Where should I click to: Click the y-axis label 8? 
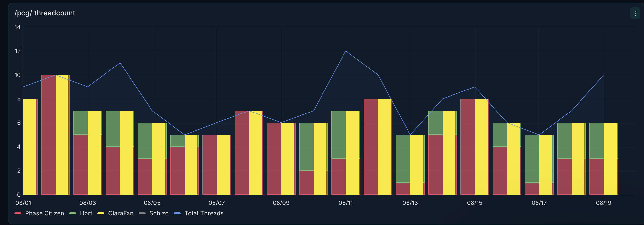coord(19,99)
